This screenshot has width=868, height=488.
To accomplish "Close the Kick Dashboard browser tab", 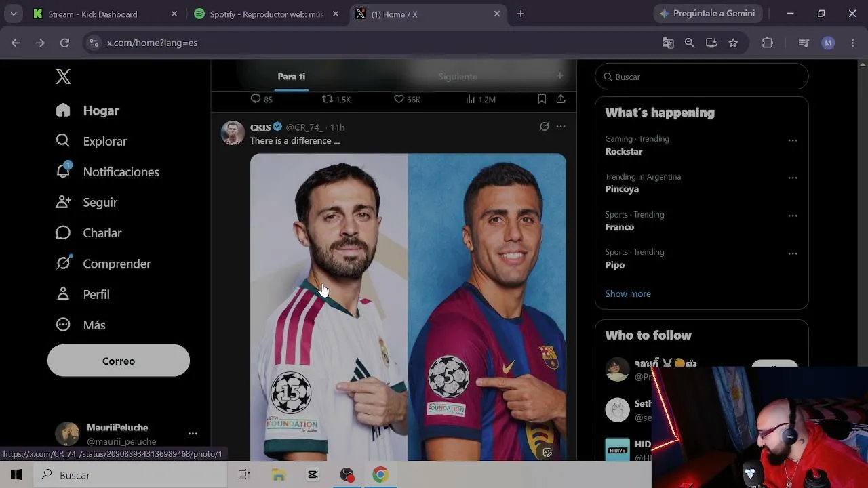I will [x=174, y=14].
